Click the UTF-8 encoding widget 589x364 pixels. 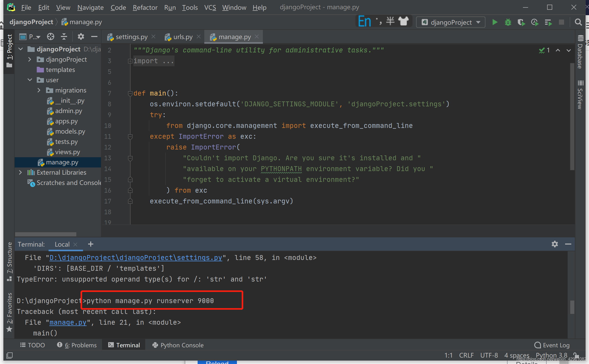pyautogui.click(x=489, y=355)
